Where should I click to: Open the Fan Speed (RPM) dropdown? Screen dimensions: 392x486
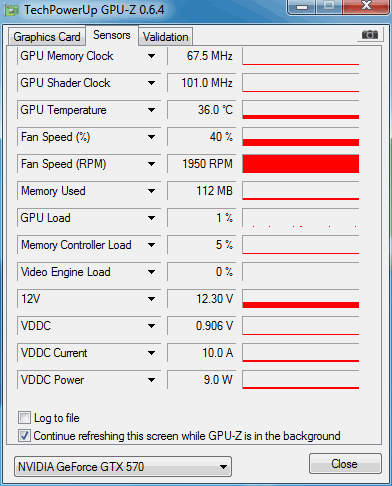tap(151, 164)
